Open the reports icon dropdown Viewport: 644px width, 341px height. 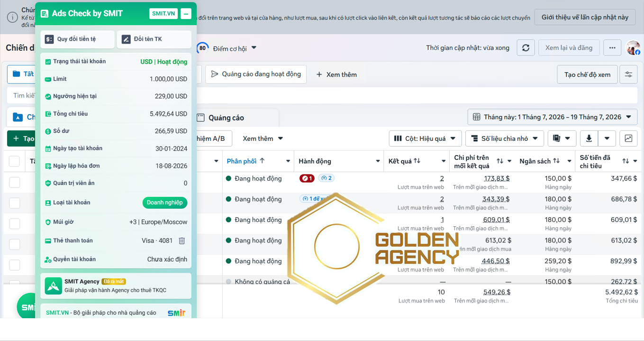tap(562, 138)
